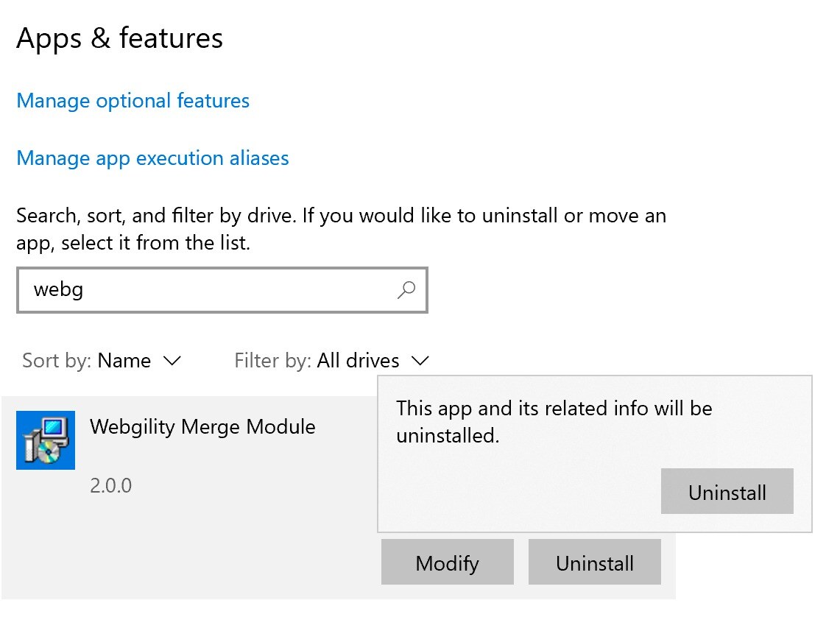The height and width of the screenshot is (631, 840).
Task: Open Manage app execution aliases link
Action: click(x=152, y=158)
